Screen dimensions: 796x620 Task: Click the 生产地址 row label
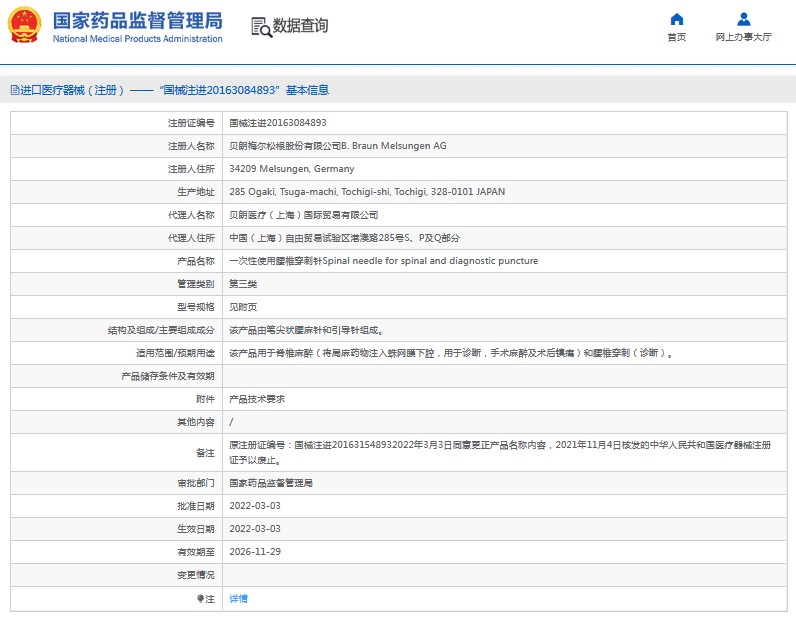pos(196,192)
